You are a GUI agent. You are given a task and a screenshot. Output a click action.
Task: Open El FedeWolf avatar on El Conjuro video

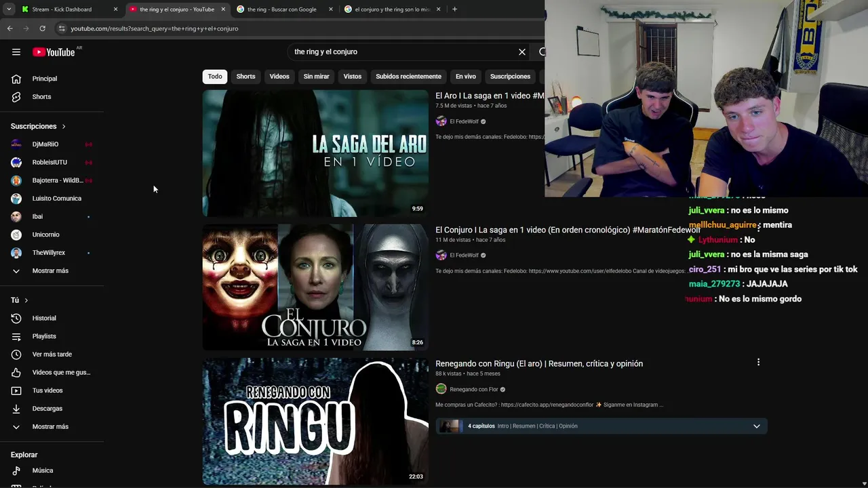(x=441, y=256)
